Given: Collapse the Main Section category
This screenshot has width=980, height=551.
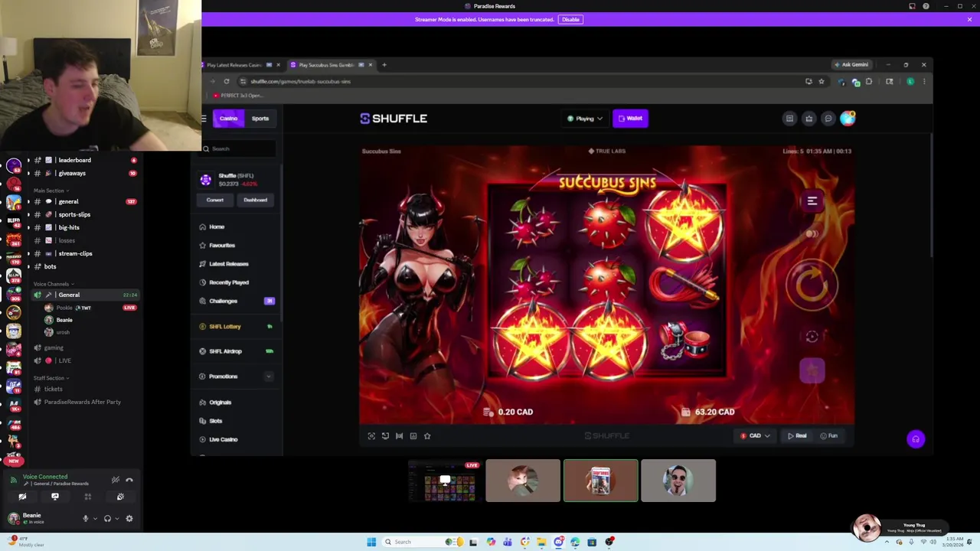Looking at the screenshot, I should [51, 191].
